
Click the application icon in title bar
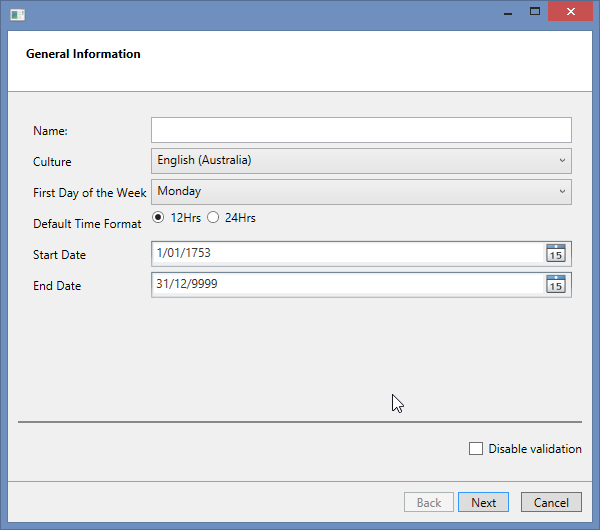pyautogui.click(x=17, y=13)
